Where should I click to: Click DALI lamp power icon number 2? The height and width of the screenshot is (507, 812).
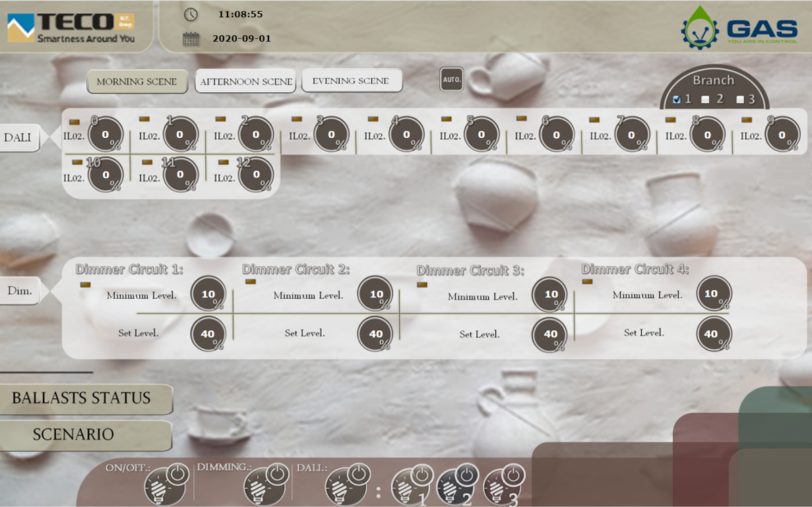[x=456, y=487]
